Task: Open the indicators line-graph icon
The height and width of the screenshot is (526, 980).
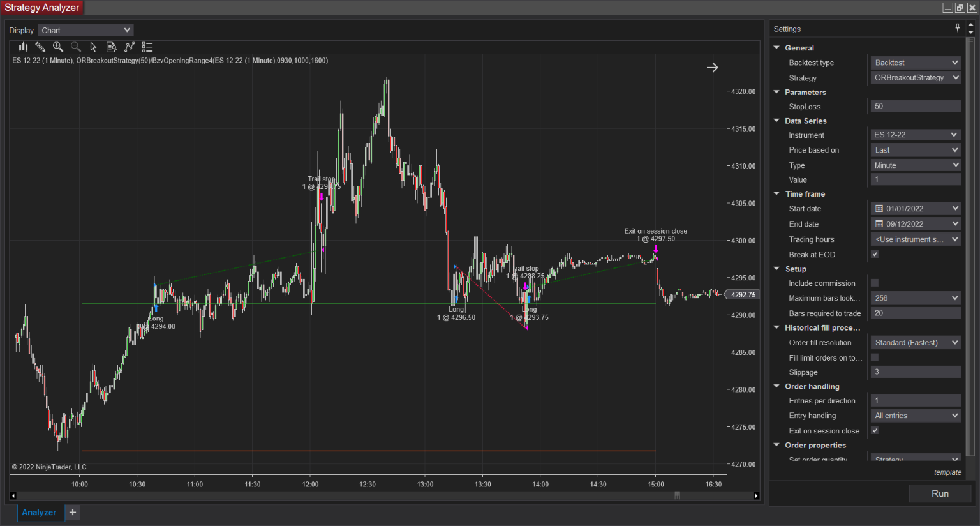Action: pos(130,47)
